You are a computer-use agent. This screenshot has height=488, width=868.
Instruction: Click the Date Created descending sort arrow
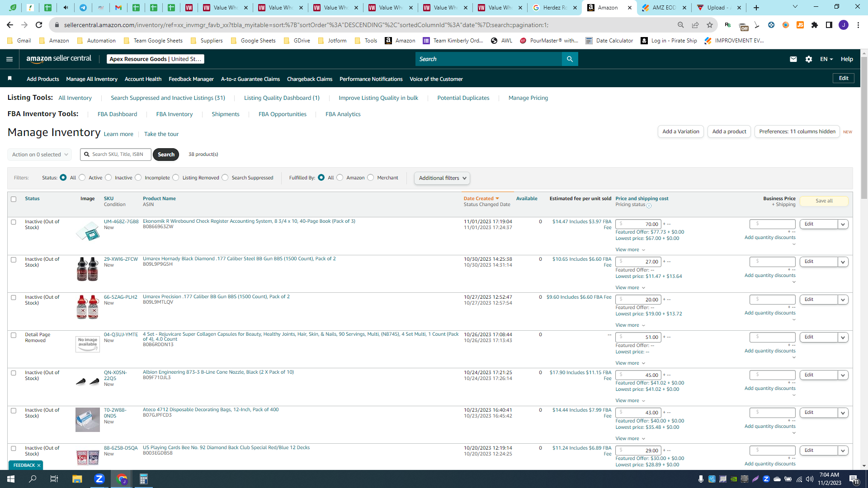(x=497, y=199)
